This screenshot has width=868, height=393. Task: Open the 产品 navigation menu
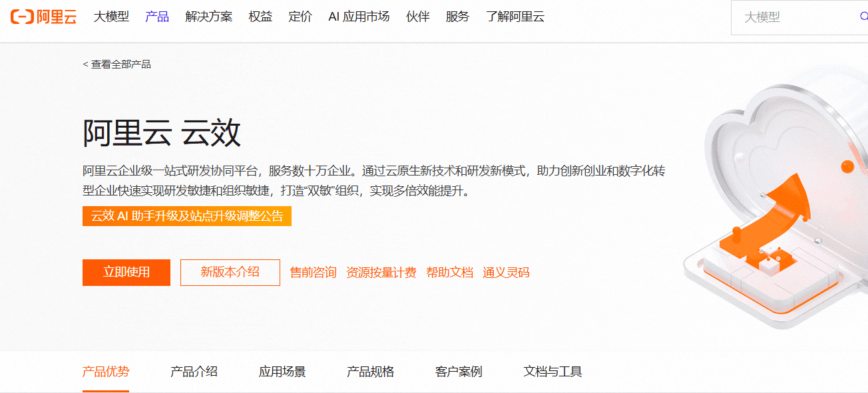157,17
